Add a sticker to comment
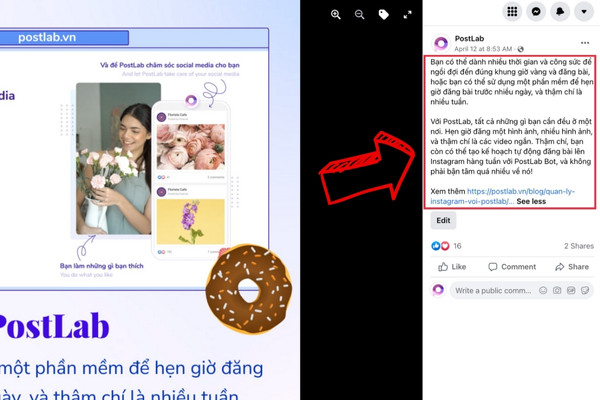 pyautogui.click(x=585, y=291)
